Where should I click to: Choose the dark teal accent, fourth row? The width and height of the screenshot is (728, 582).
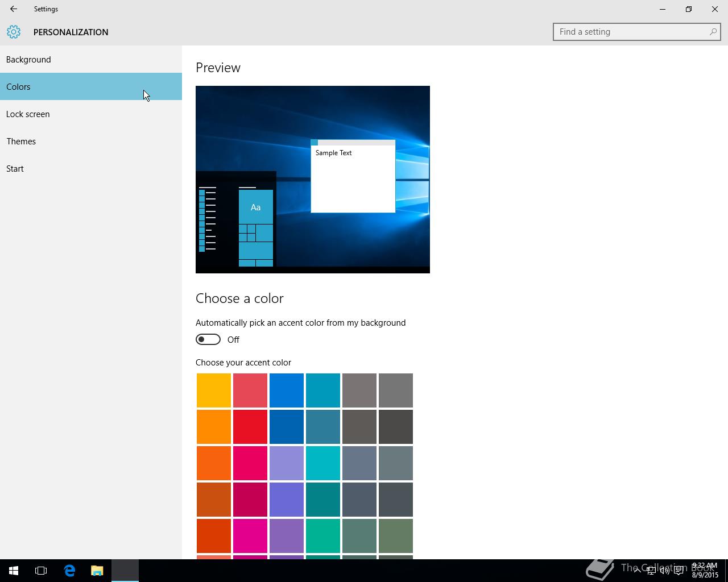point(323,500)
